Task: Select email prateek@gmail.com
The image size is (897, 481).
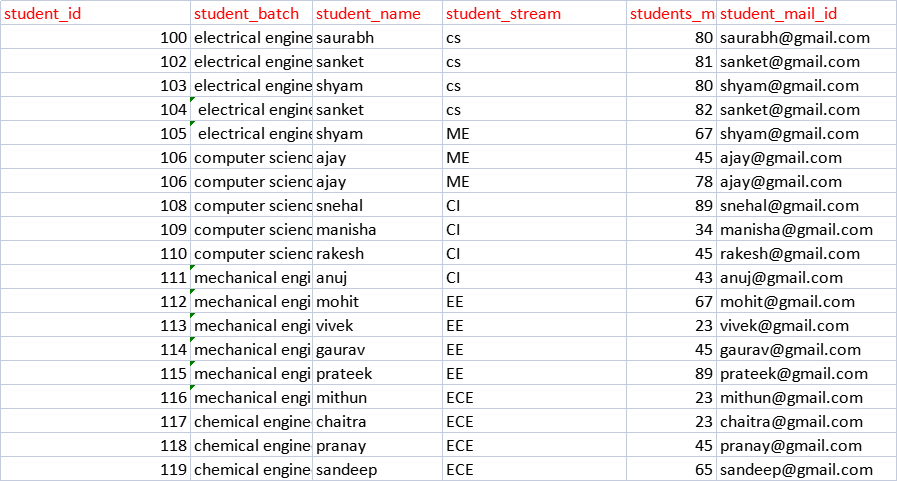Action: (807, 373)
